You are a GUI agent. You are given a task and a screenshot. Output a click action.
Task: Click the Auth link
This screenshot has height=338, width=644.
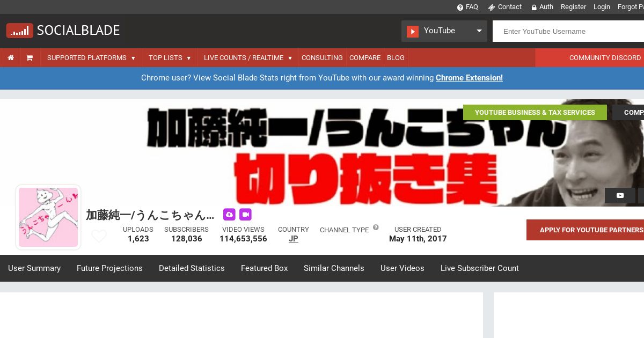(546, 7)
